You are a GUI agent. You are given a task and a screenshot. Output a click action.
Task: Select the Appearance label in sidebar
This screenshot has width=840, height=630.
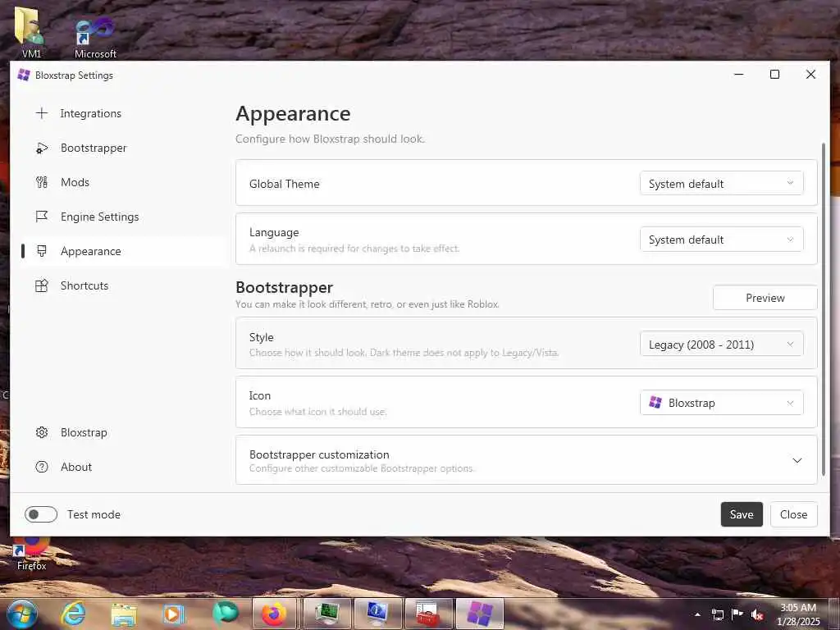point(90,251)
